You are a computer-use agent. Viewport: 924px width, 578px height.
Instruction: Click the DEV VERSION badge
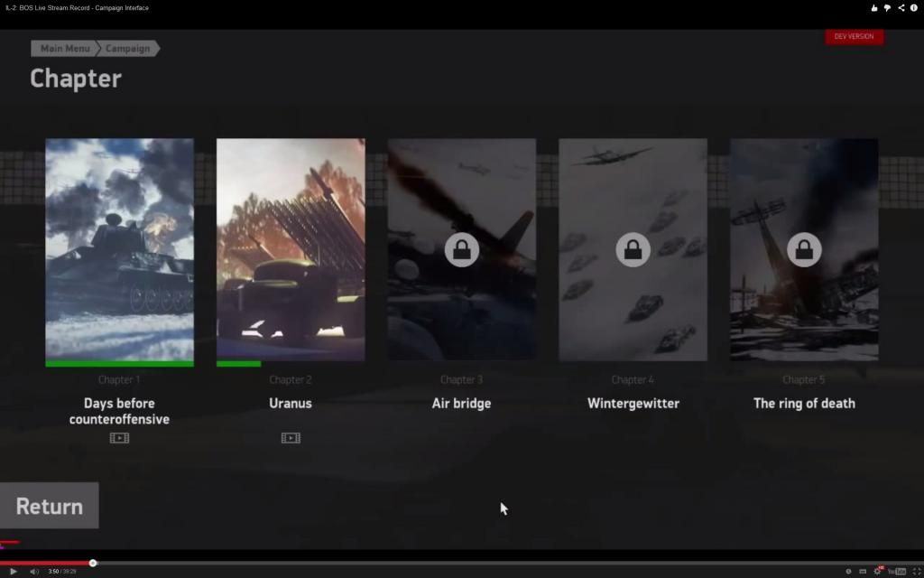pos(854,36)
